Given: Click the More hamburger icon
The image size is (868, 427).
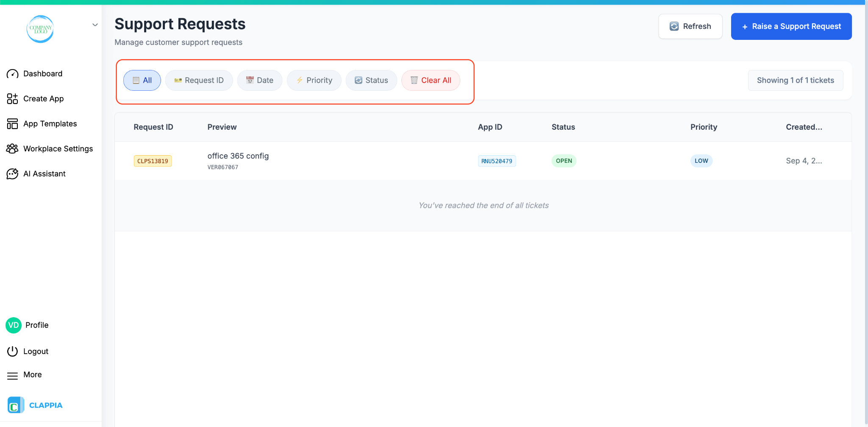Looking at the screenshot, I should pyautogui.click(x=12, y=375).
